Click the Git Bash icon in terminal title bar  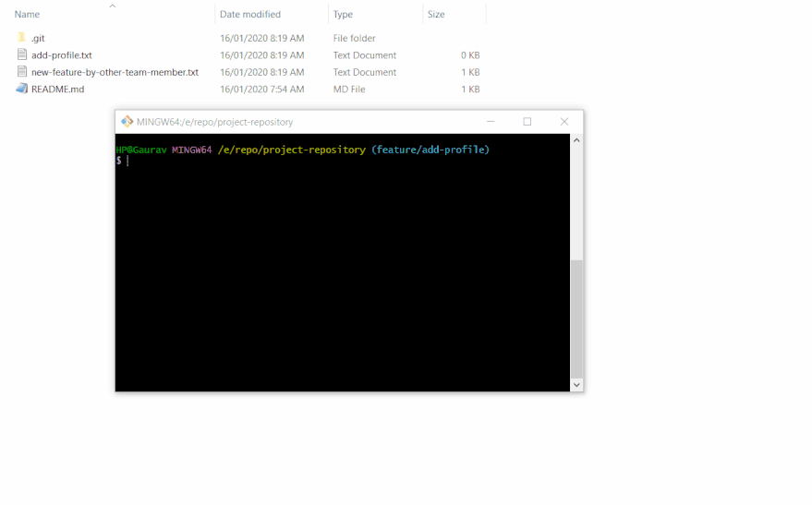click(127, 122)
